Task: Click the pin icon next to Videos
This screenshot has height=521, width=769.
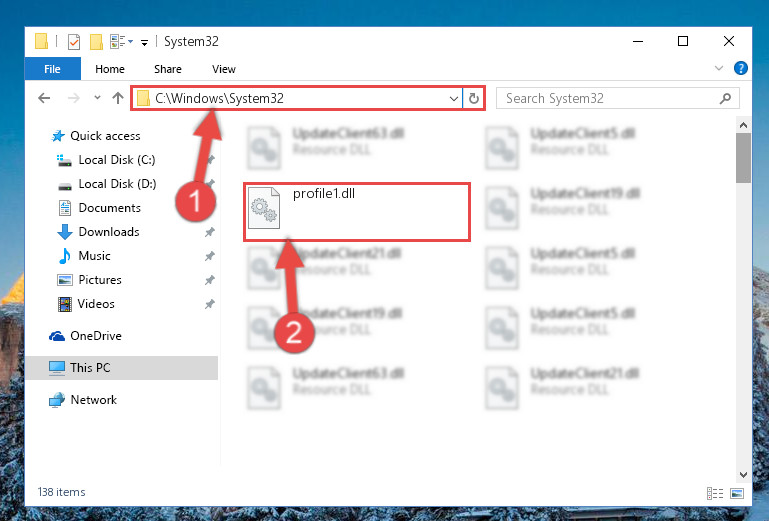Action: point(209,304)
